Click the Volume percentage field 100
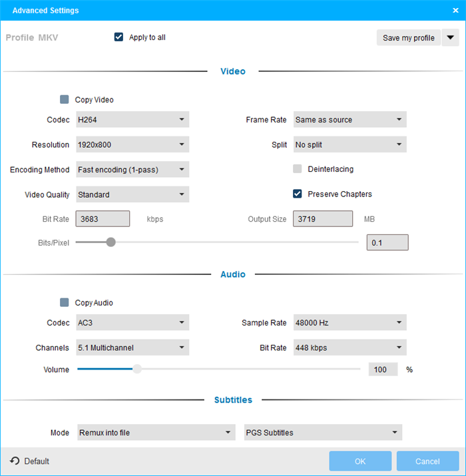Screen dimensions: 466x476 pos(383,369)
